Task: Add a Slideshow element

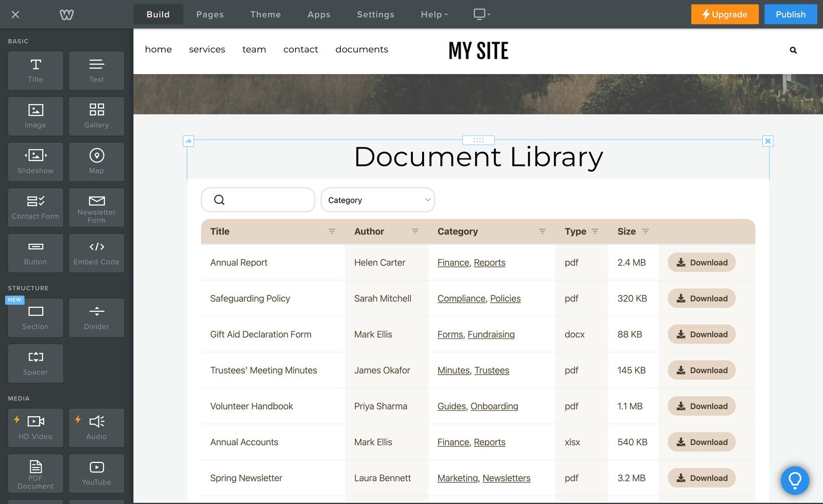Action: pos(36,162)
